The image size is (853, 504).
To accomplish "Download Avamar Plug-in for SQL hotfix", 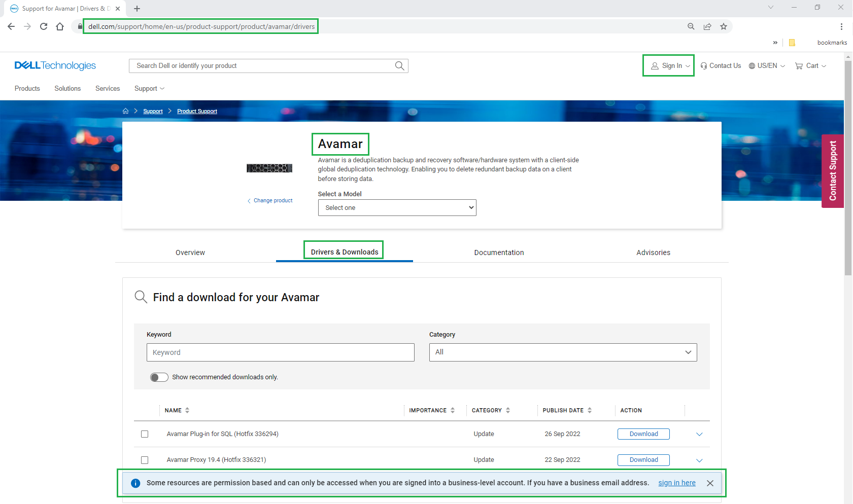I will pos(643,434).
